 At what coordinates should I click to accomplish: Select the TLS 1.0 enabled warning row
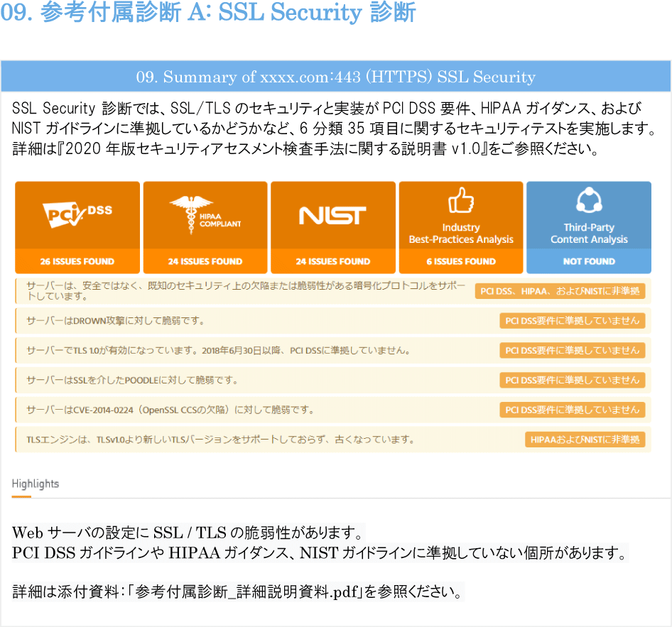(x=333, y=350)
